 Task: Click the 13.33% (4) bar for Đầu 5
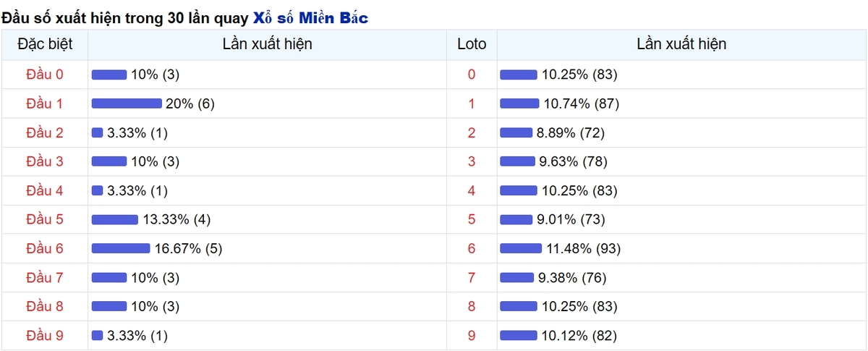click(115, 219)
